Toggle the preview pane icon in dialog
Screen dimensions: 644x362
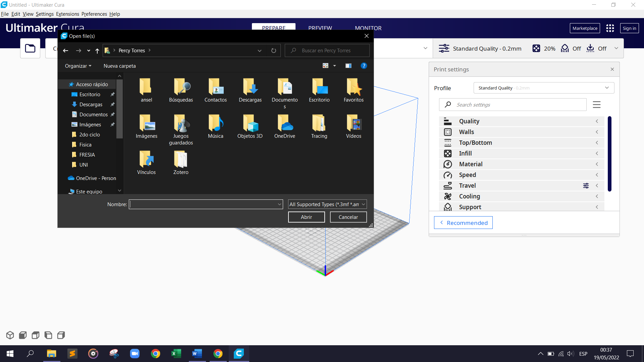pos(348,66)
